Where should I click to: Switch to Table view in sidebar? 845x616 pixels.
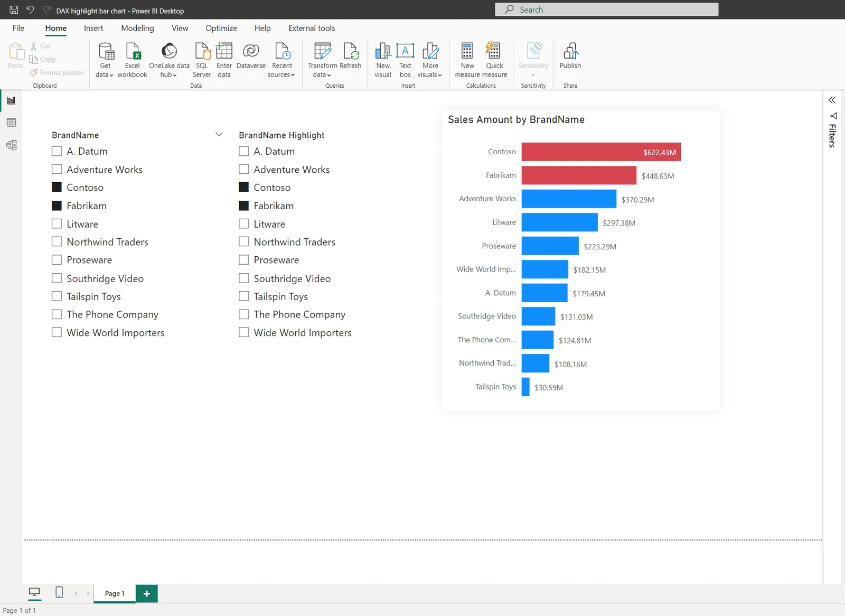tap(11, 123)
